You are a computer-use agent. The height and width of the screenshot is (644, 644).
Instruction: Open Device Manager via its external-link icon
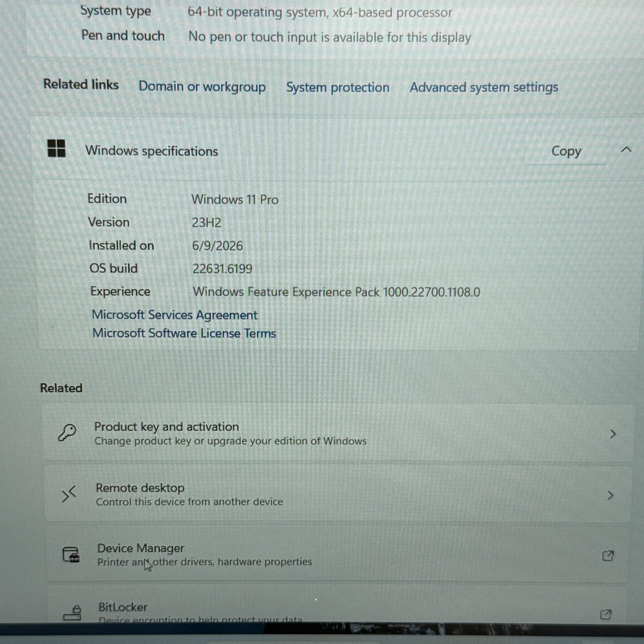point(608,556)
